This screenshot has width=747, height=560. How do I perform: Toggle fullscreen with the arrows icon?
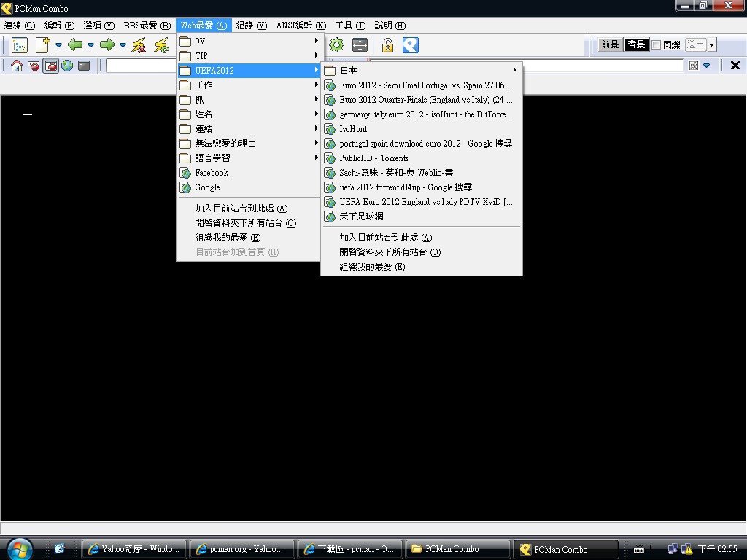coord(360,45)
